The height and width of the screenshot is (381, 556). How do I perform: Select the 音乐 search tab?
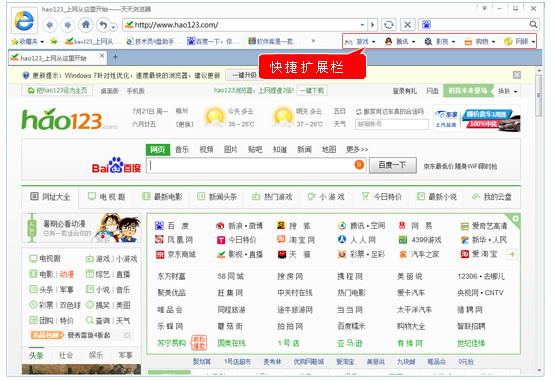click(x=182, y=150)
